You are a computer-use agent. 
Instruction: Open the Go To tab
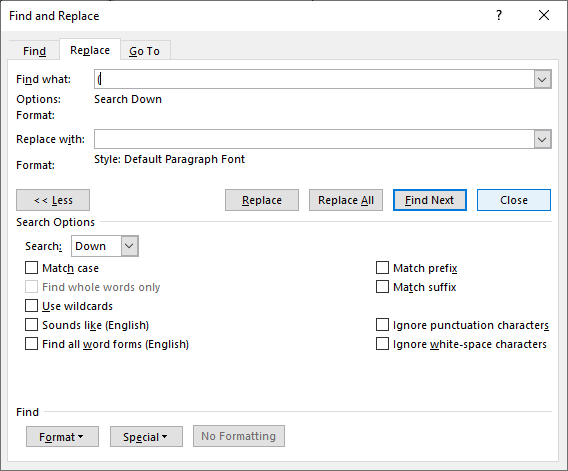(145, 51)
